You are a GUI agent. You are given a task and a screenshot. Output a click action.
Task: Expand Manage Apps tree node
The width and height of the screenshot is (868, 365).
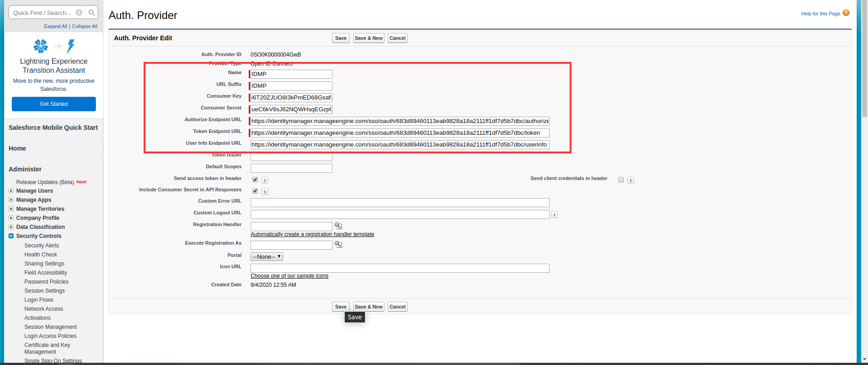[11, 200]
